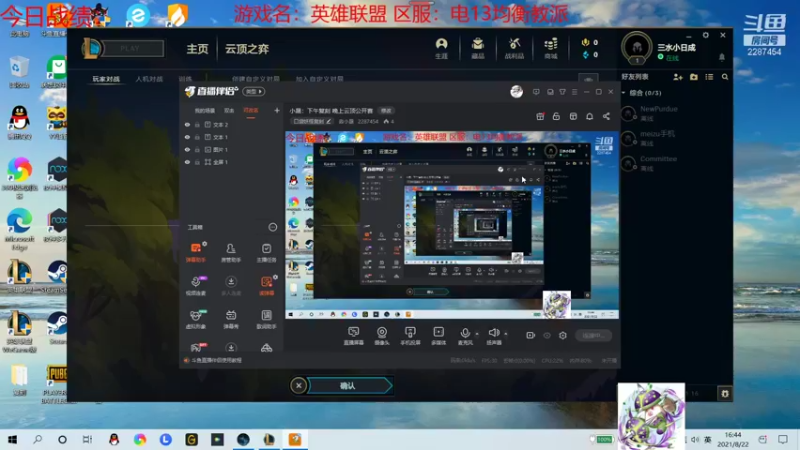The image size is (800, 450).
Task: Toggle the preview eye icon near settings
Action: [547, 335]
